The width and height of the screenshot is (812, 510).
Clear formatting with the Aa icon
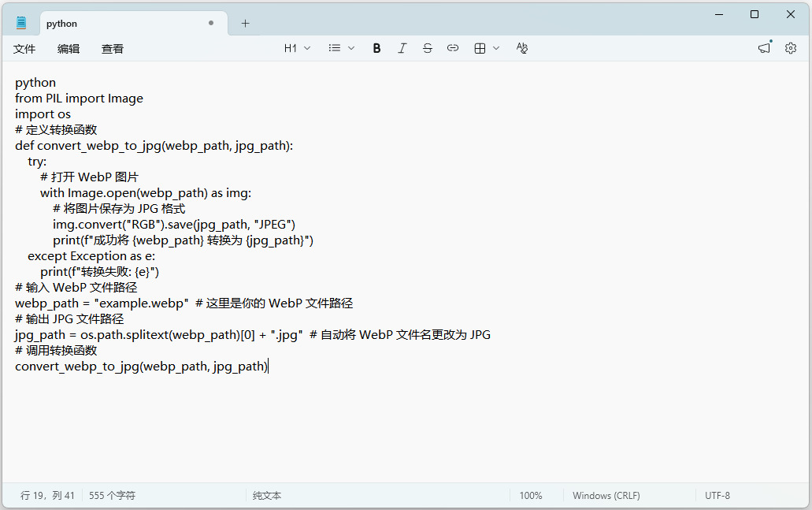[522, 48]
